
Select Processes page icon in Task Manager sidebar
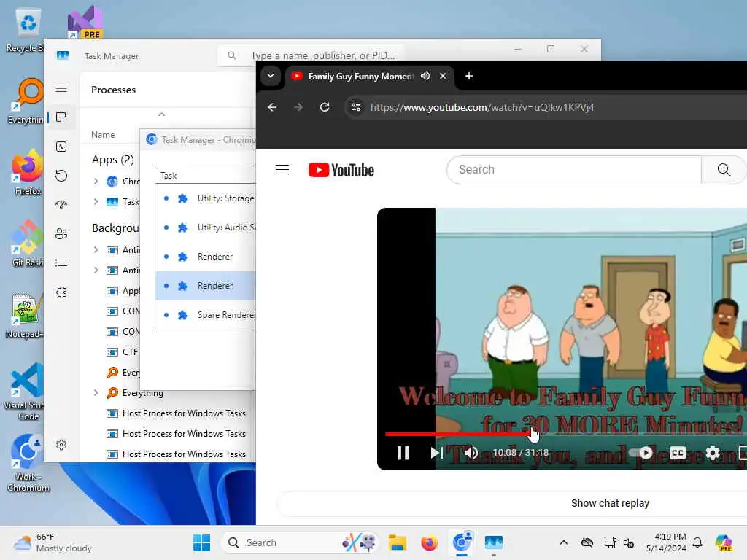(x=61, y=117)
